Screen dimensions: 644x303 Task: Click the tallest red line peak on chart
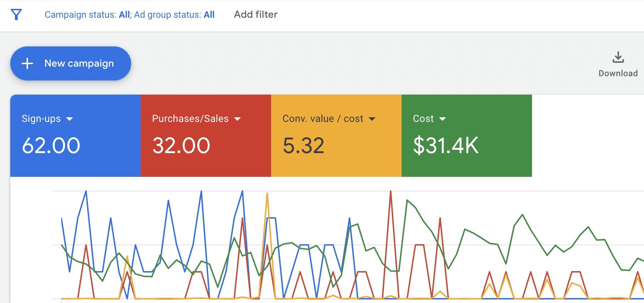click(391, 192)
